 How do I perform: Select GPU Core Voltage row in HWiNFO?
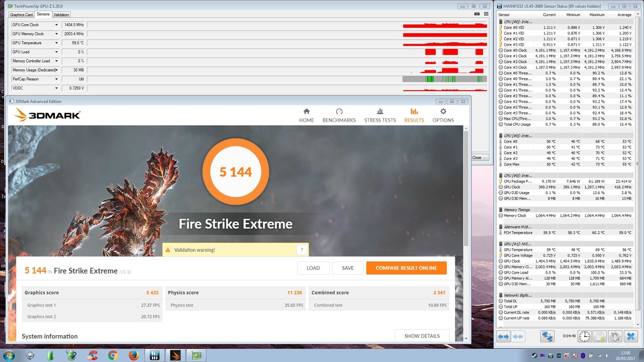566,255
